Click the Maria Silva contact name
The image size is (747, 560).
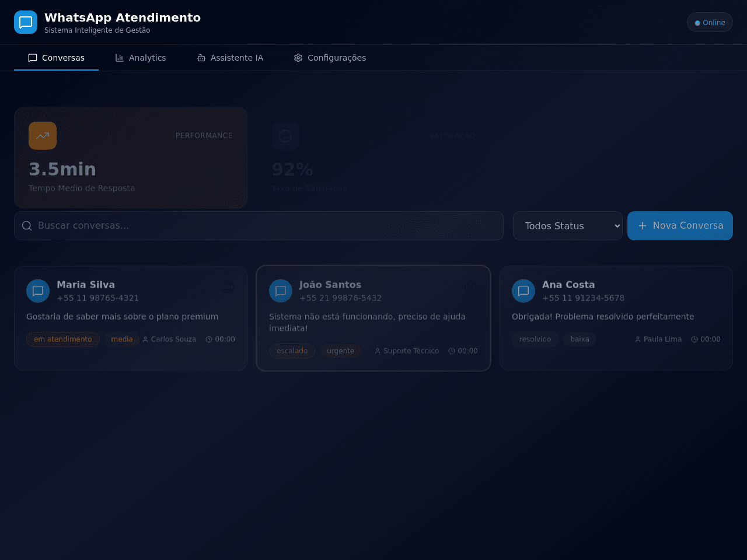pos(86,285)
